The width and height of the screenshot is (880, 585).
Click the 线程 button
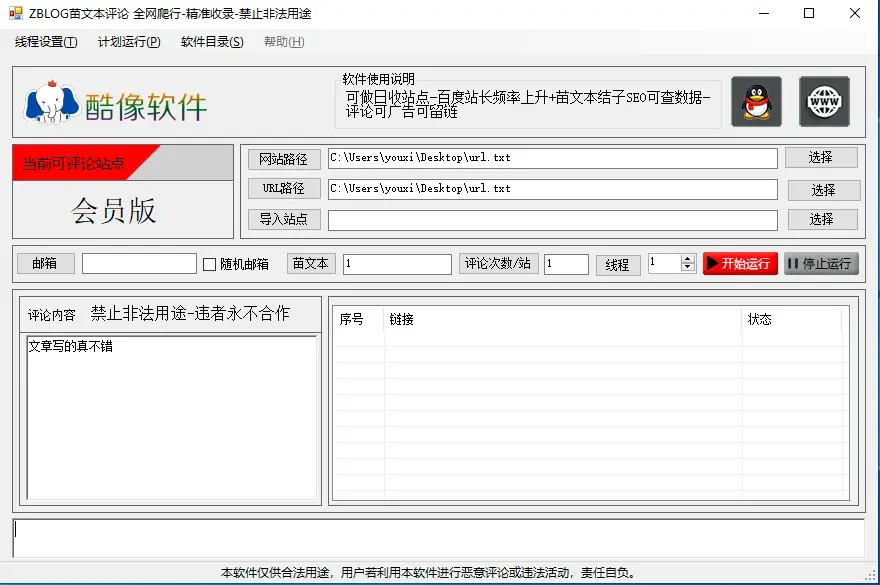click(x=618, y=265)
